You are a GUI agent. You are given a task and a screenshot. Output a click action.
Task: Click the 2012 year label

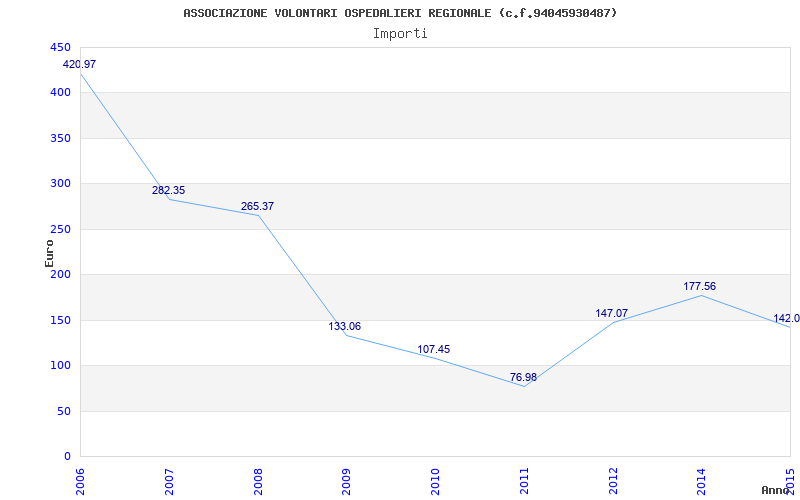tap(613, 481)
